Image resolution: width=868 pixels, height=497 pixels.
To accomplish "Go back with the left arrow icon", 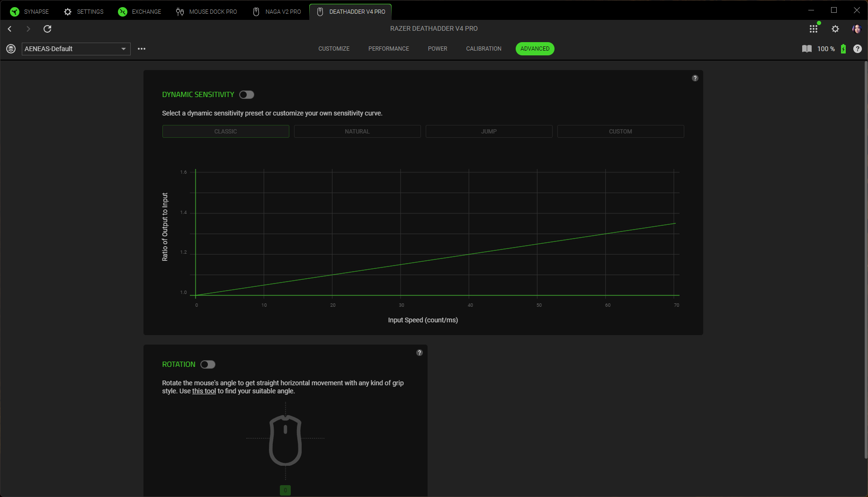I will pyautogui.click(x=9, y=29).
